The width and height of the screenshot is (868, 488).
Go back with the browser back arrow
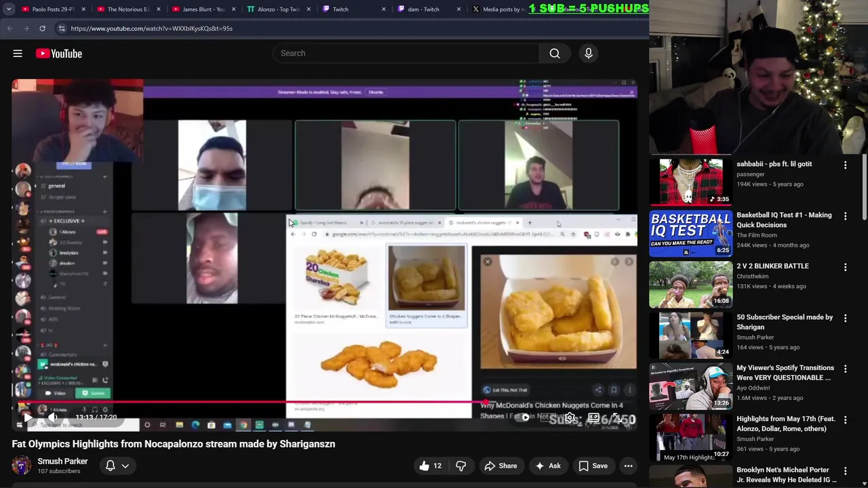coord(9,28)
